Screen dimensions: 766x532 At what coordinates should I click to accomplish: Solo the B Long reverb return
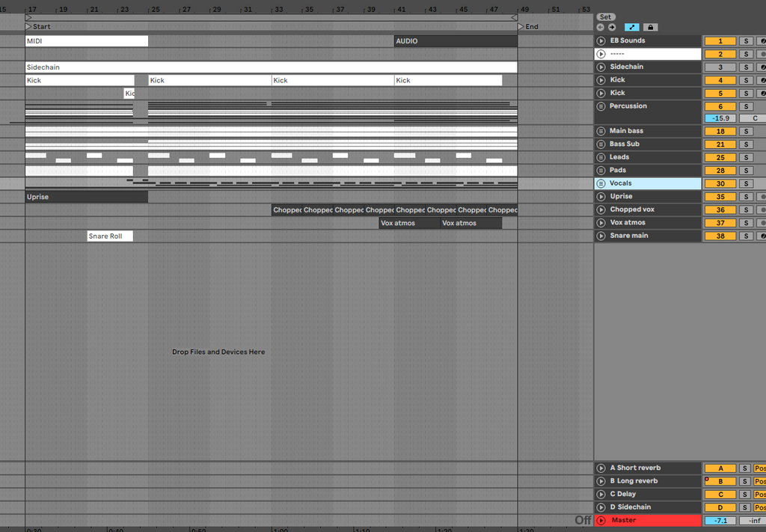(744, 481)
